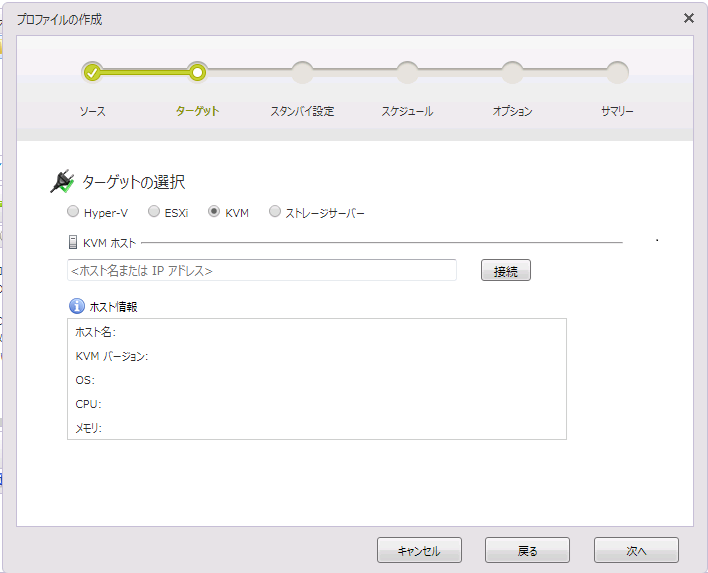Click the スケジュール step label

click(x=407, y=111)
